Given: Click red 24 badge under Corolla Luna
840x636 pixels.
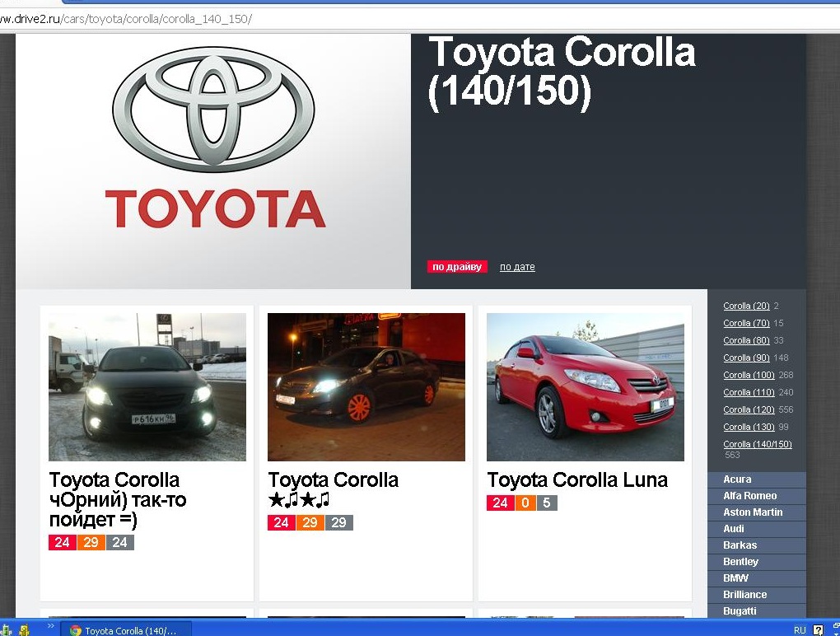Looking at the screenshot, I should 501,503.
